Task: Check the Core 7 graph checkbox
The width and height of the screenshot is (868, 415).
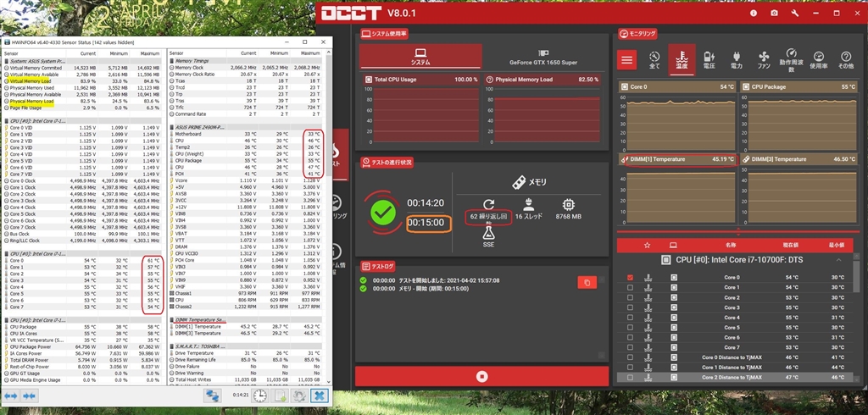Action: (630, 347)
